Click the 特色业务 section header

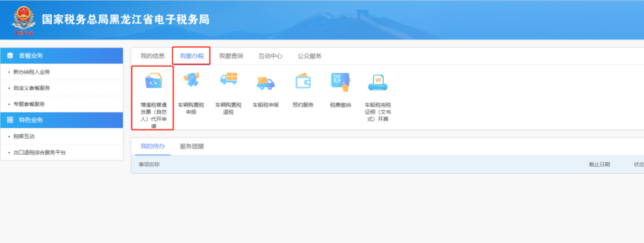[61, 120]
